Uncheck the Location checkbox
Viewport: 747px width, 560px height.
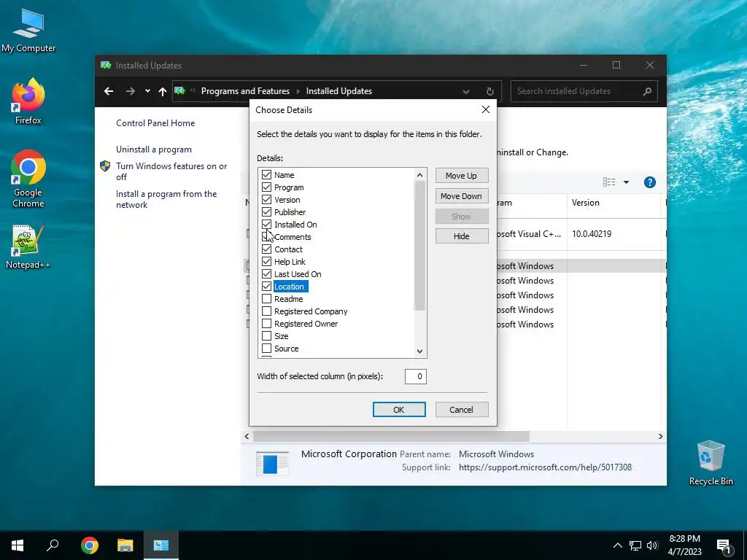267,286
